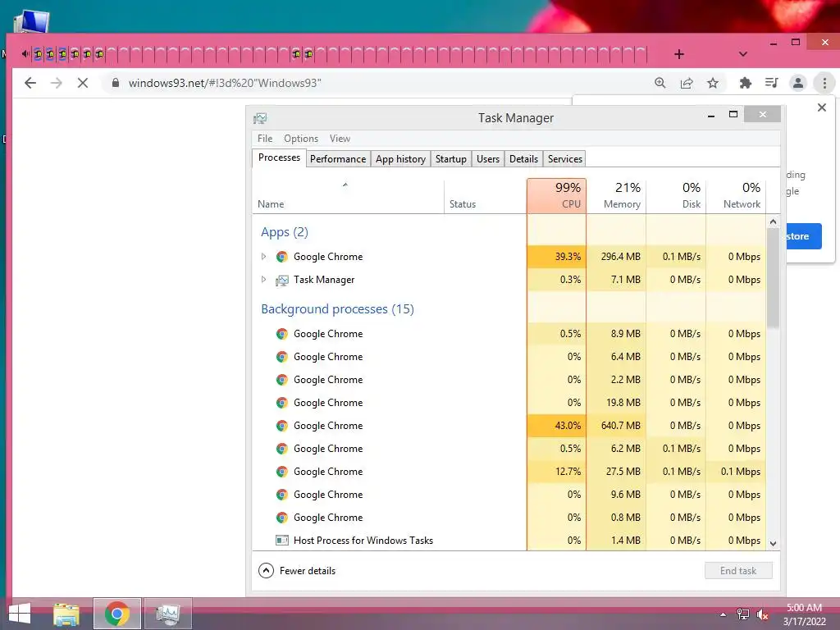Viewport: 840px width, 630px height.
Task: Open Task Manager File menu
Action: click(x=265, y=139)
